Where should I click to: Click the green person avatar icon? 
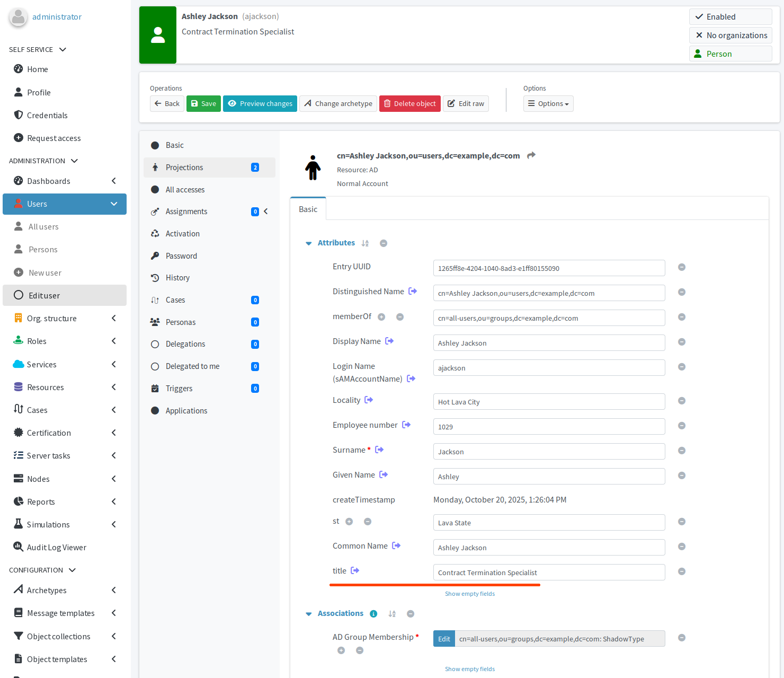point(158,35)
